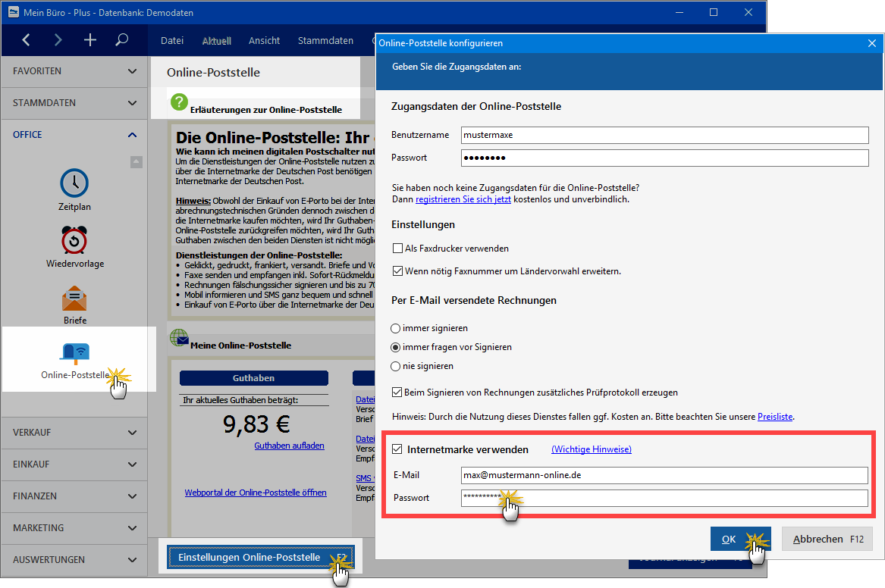Click the Internetmarke Passwort field
This screenshot has height=588, width=885.
point(665,498)
